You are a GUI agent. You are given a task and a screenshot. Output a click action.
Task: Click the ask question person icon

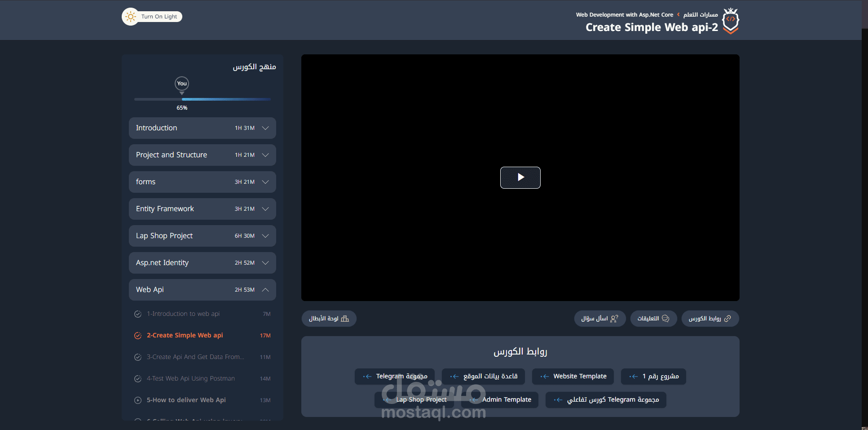(614, 319)
